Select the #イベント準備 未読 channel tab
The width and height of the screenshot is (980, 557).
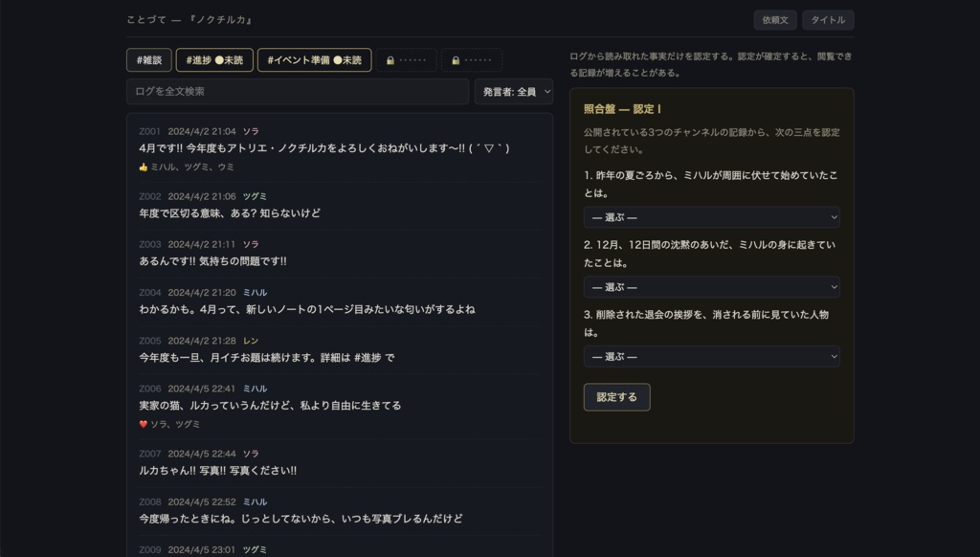[314, 60]
